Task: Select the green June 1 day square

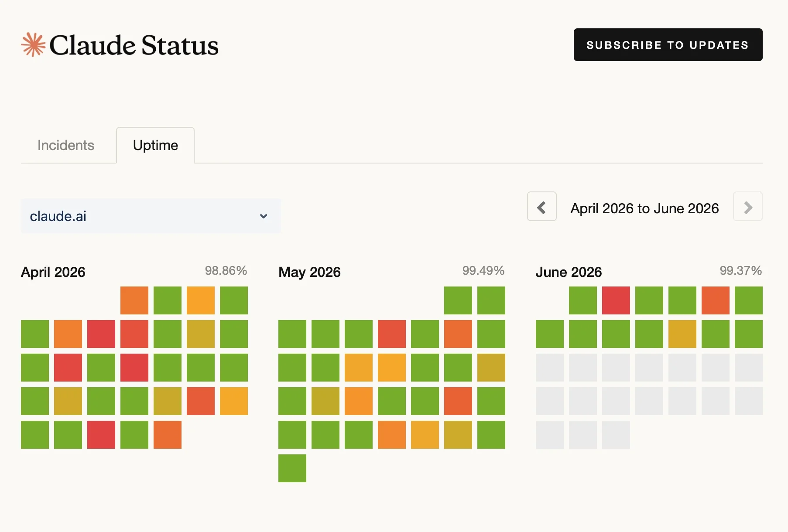Action: (x=583, y=300)
